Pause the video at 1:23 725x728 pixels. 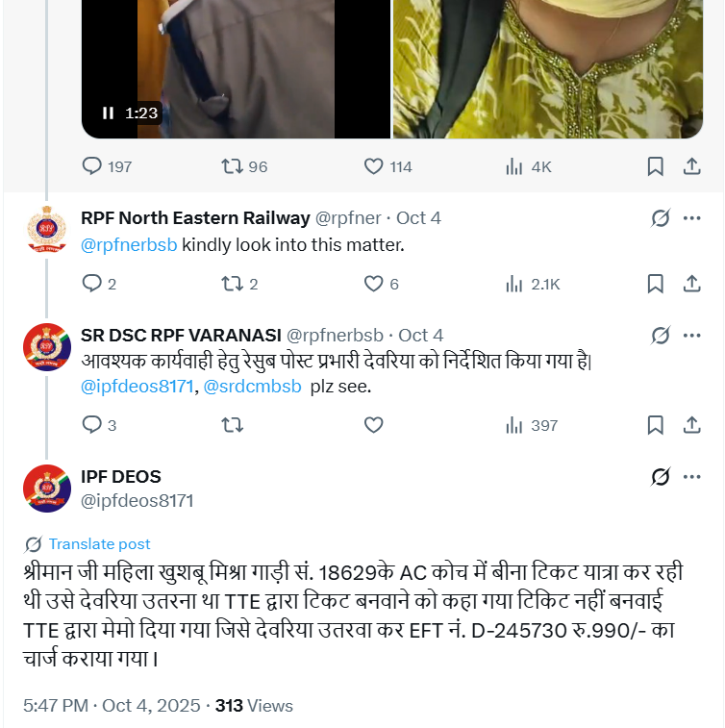click(x=109, y=113)
